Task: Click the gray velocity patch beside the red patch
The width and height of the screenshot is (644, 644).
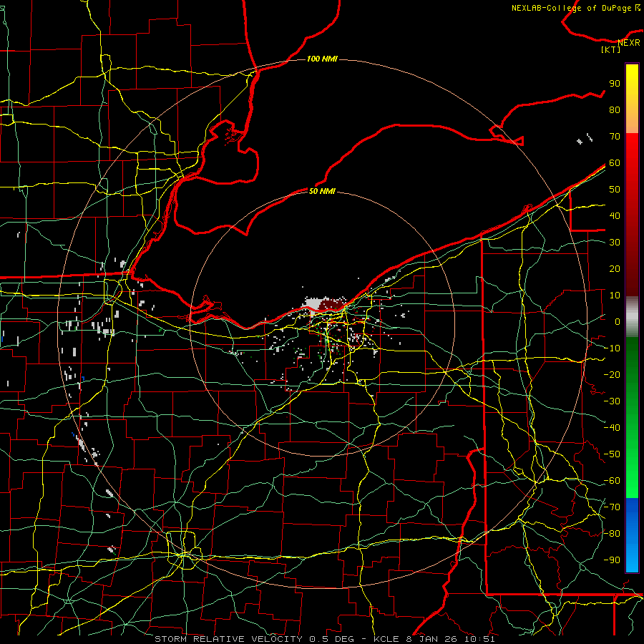Action: click(x=313, y=304)
